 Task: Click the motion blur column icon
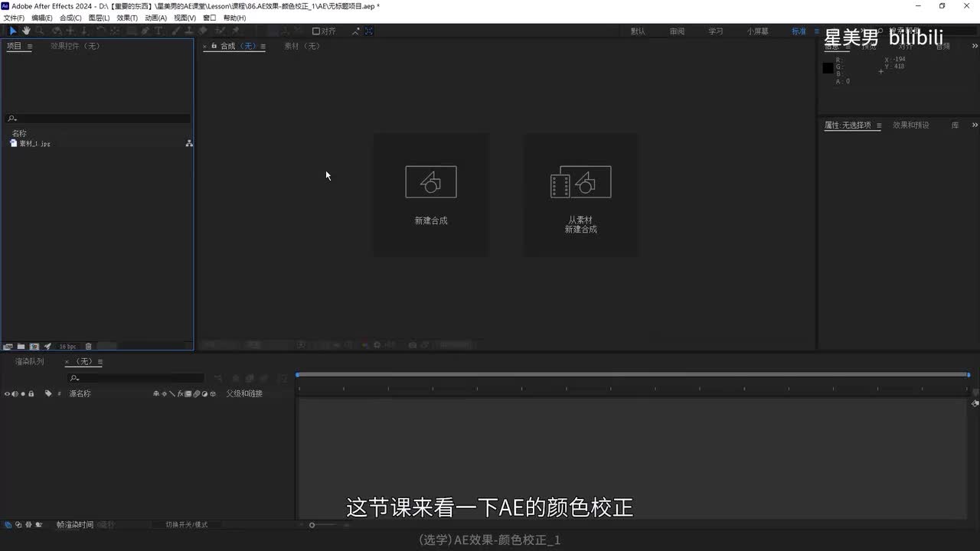(196, 394)
